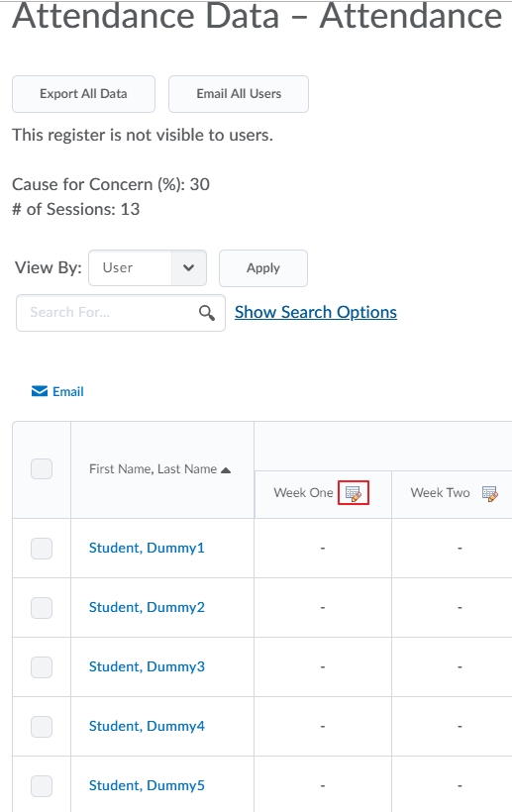Click the Week One enter attendance icon

(x=354, y=493)
